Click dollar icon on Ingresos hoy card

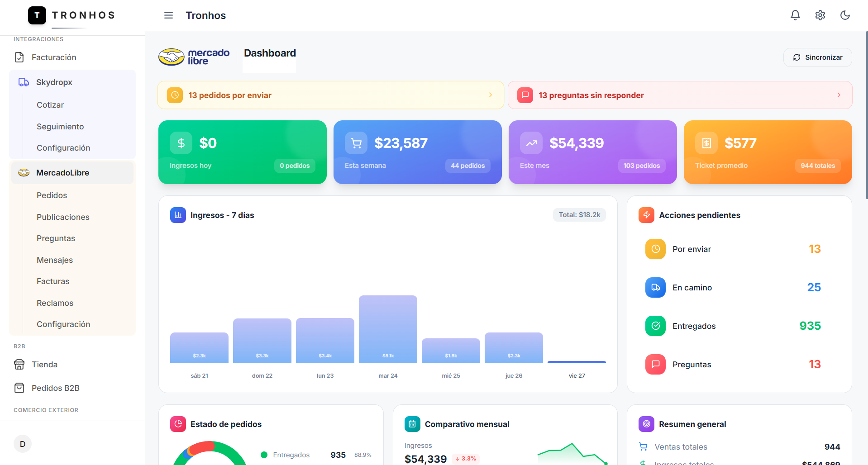click(181, 143)
